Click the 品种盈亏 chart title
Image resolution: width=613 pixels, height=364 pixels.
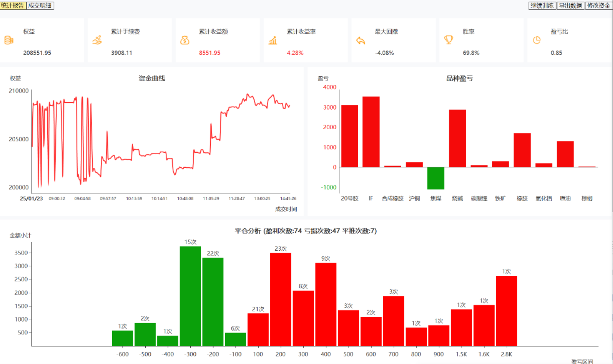coord(459,78)
